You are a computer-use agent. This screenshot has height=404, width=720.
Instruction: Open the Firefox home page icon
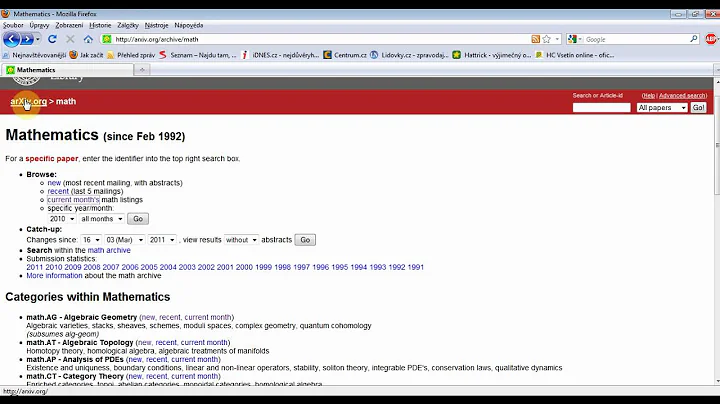click(x=88, y=39)
